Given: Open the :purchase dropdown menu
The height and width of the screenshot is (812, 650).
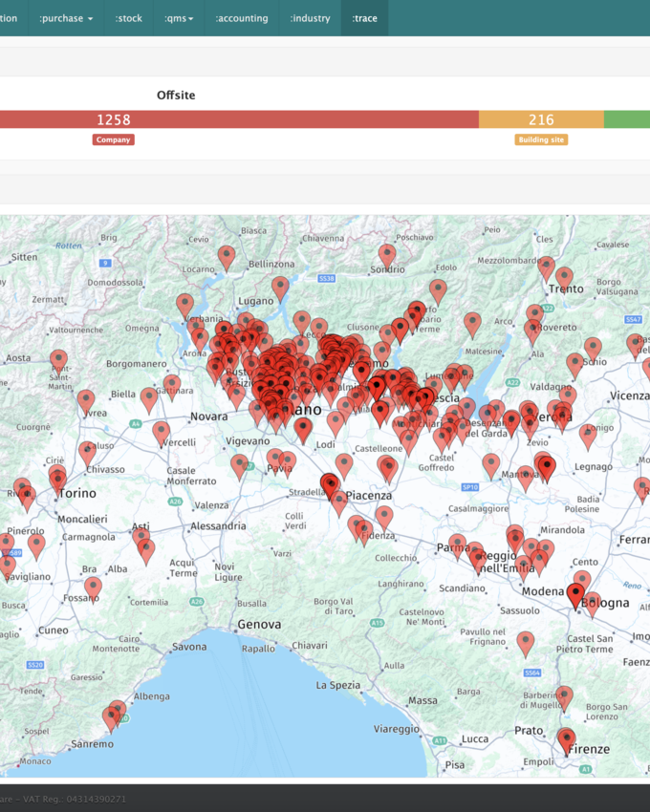Looking at the screenshot, I should (x=66, y=18).
